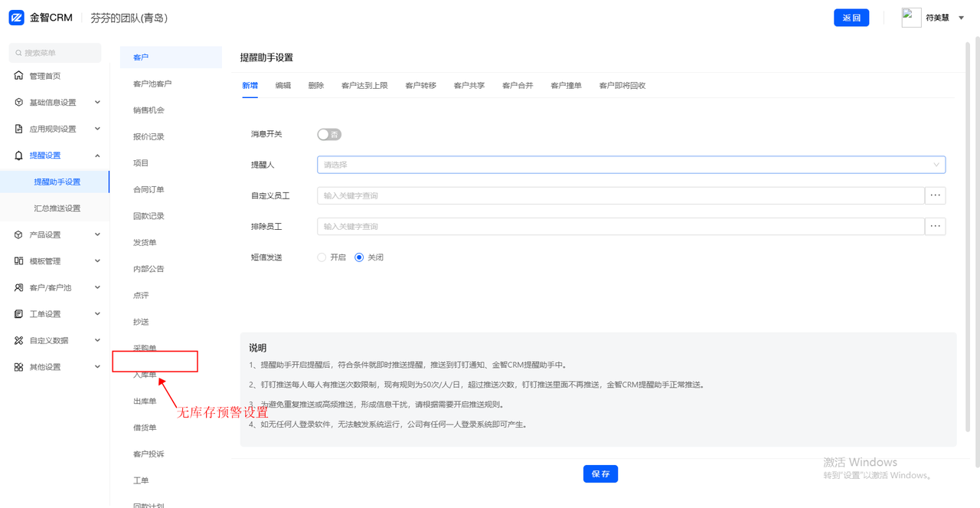The width and height of the screenshot is (980, 508).
Task: Click the user avatar image
Action: pos(911,18)
